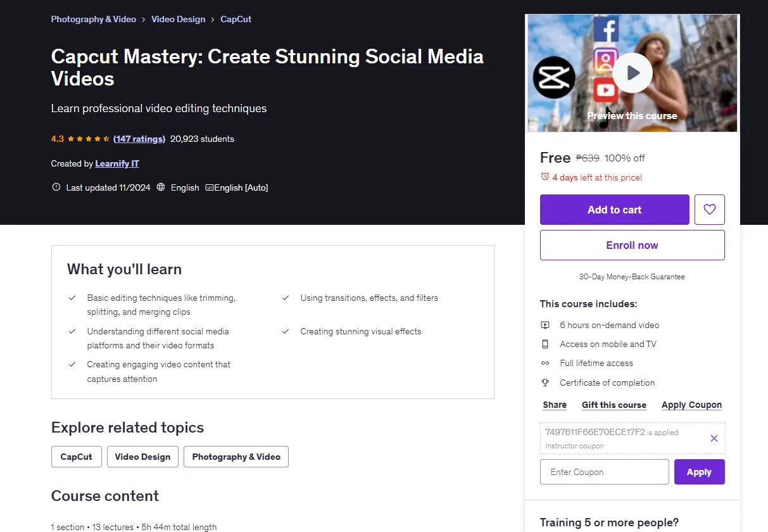The height and width of the screenshot is (532, 768).
Task: Click the on-demand video icon
Action: pyautogui.click(x=545, y=325)
